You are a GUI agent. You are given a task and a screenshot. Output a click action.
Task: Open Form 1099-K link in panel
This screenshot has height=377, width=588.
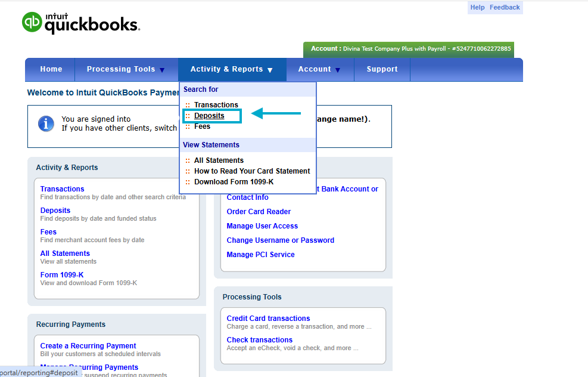pos(62,275)
